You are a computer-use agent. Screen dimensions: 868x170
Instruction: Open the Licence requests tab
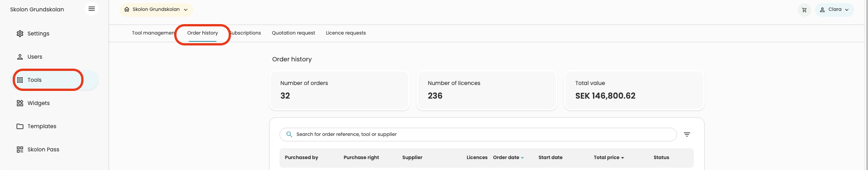click(346, 33)
